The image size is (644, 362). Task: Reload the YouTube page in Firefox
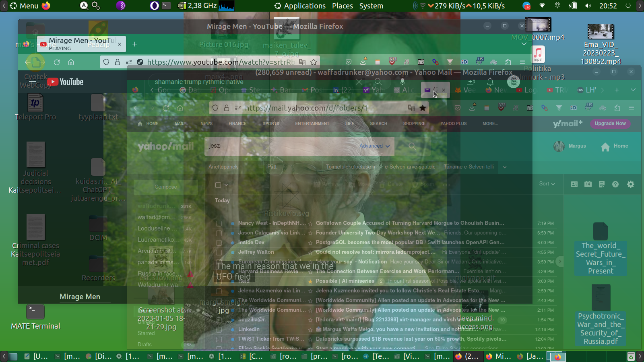pos(57,62)
